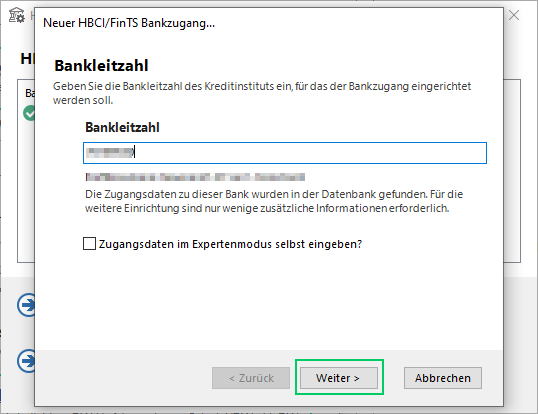Click the bank settings icon in background window title

tap(16, 15)
